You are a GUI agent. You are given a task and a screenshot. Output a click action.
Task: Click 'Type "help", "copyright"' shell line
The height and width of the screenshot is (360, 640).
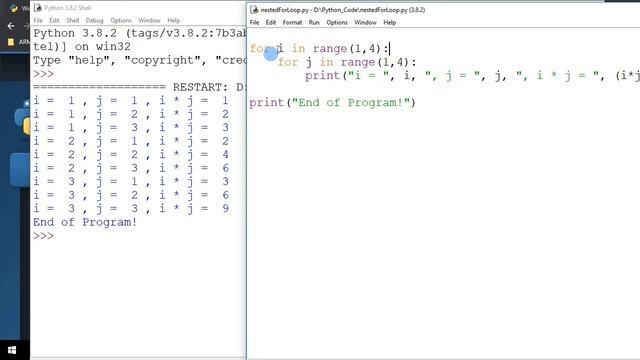coord(139,60)
